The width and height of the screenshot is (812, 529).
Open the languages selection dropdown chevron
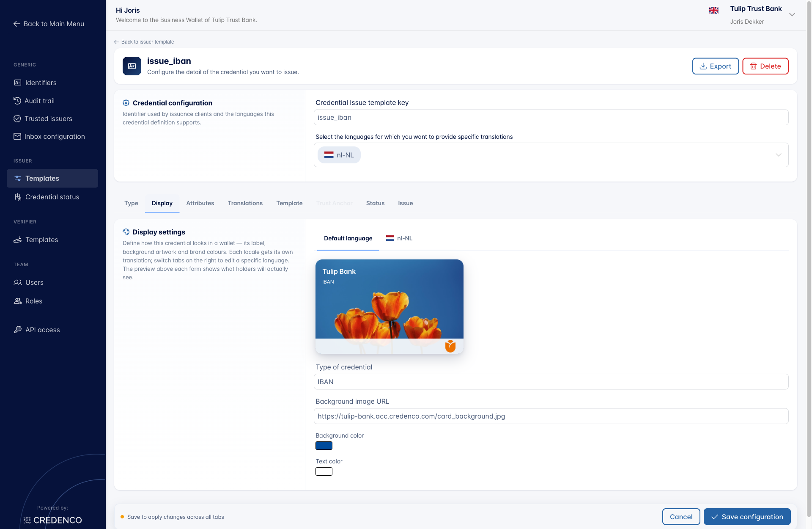tap(778, 155)
